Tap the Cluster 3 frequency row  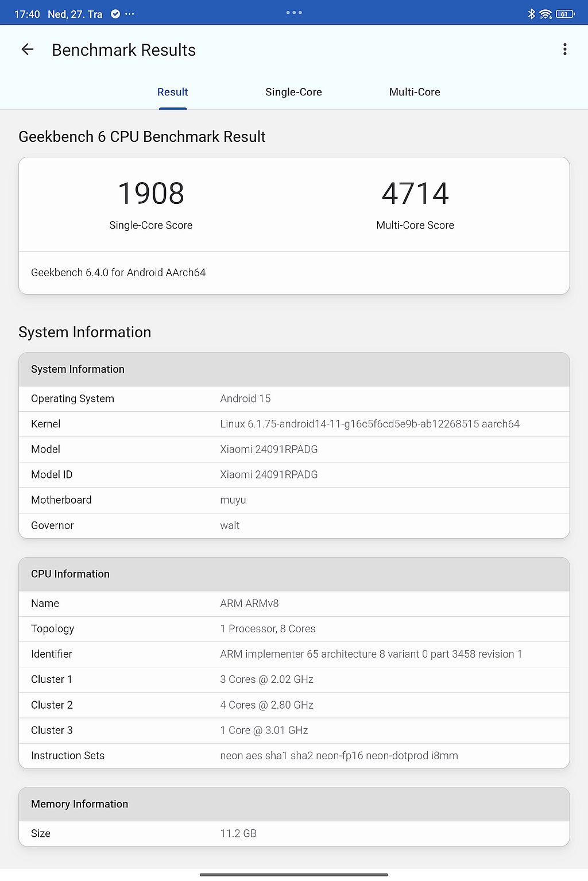pyautogui.click(x=294, y=730)
